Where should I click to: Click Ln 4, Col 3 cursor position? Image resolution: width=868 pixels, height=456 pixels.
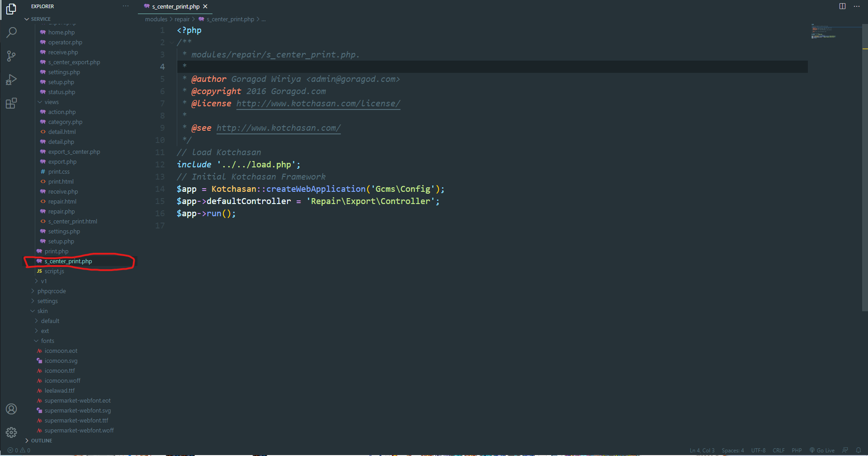pyautogui.click(x=702, y=451)
